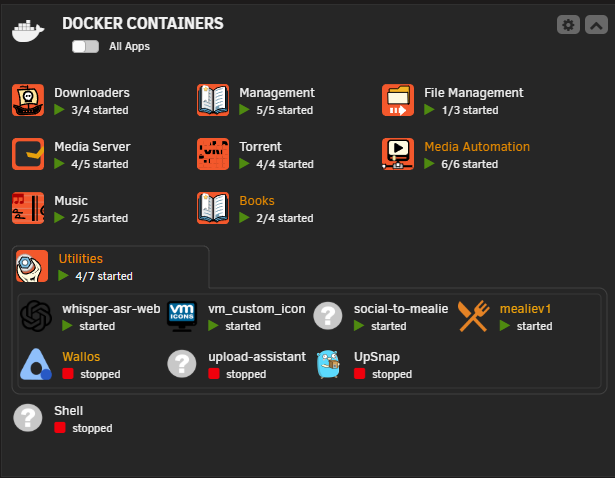The width and height of the screenshot is (615, 478).
Task: Click the whisper-asr-web OpenAI icon
Action: [x=36, y=316]
